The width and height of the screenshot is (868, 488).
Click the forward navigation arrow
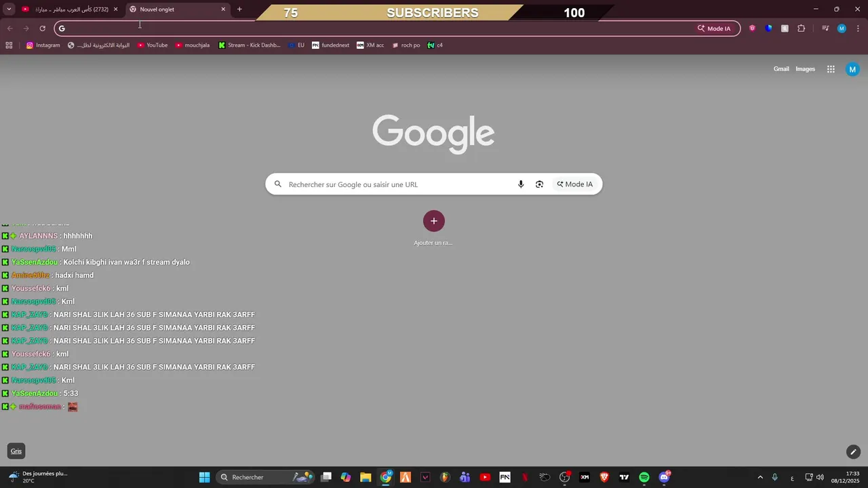26,28
